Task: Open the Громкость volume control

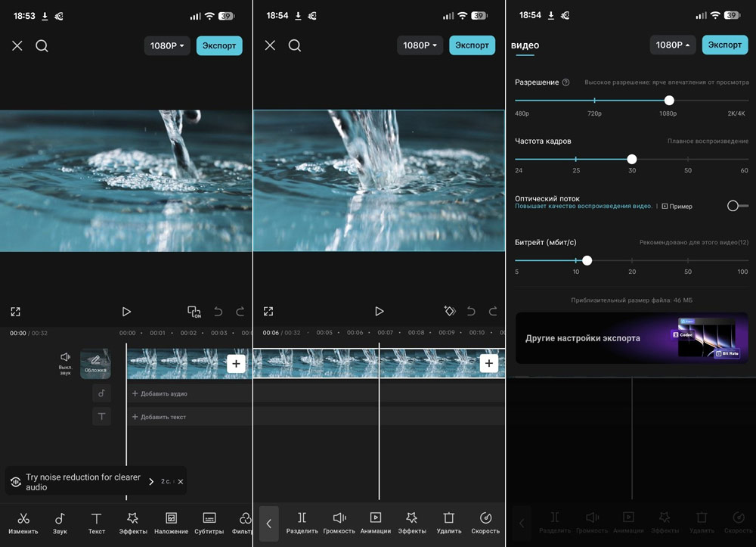Action: 339,523
